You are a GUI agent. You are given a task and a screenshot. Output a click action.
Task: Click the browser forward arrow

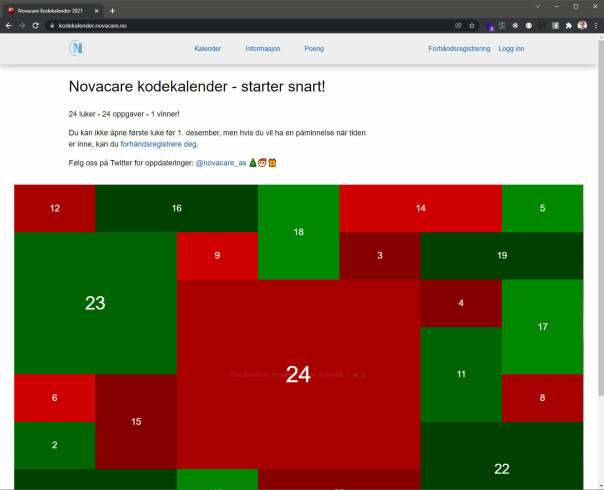(22, 25)
